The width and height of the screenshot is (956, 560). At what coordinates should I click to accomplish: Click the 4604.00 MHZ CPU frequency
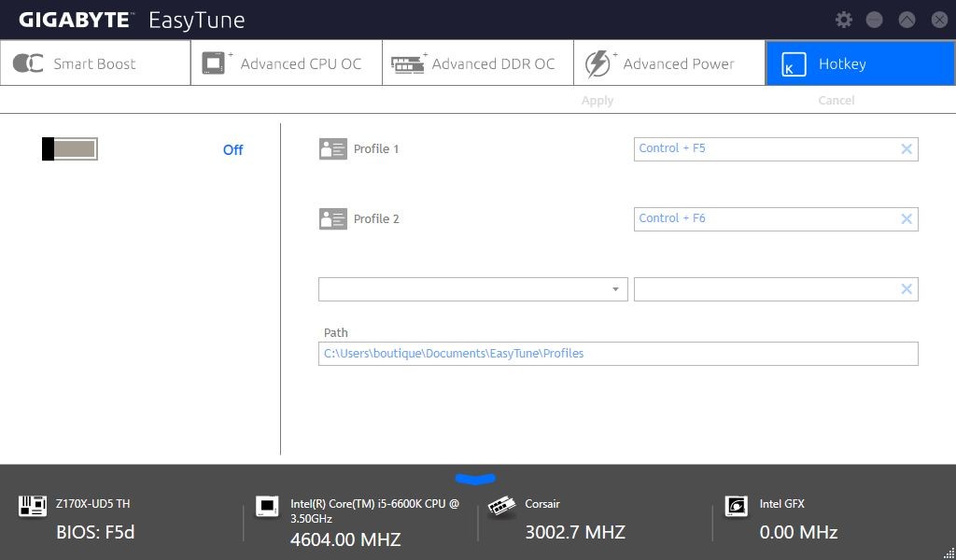pyautogui.click(x=345, y=539)
